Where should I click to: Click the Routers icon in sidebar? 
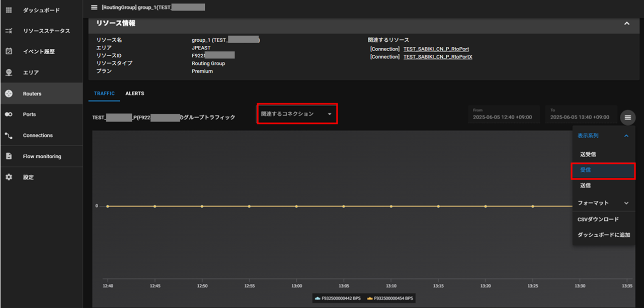tap(9, 93)
